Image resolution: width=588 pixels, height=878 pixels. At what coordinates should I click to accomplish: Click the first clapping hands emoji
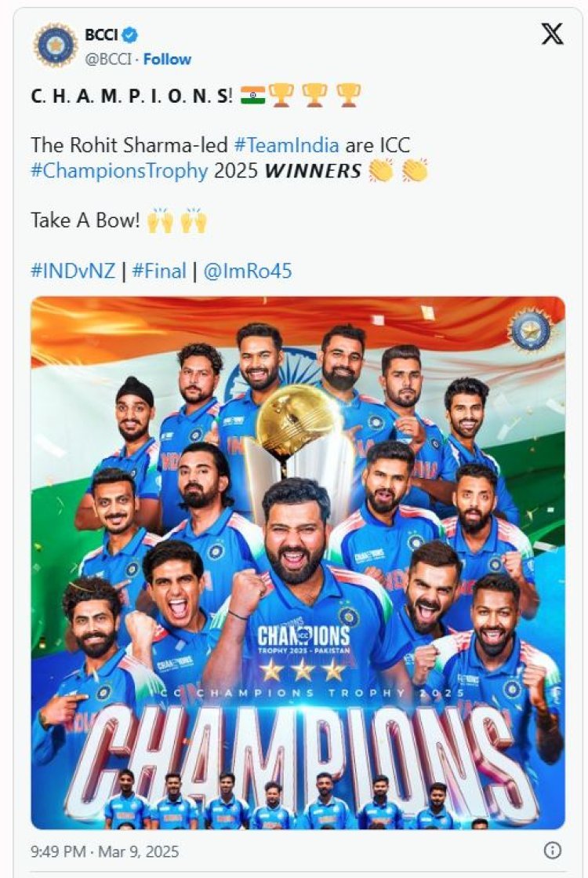[381, 169]
